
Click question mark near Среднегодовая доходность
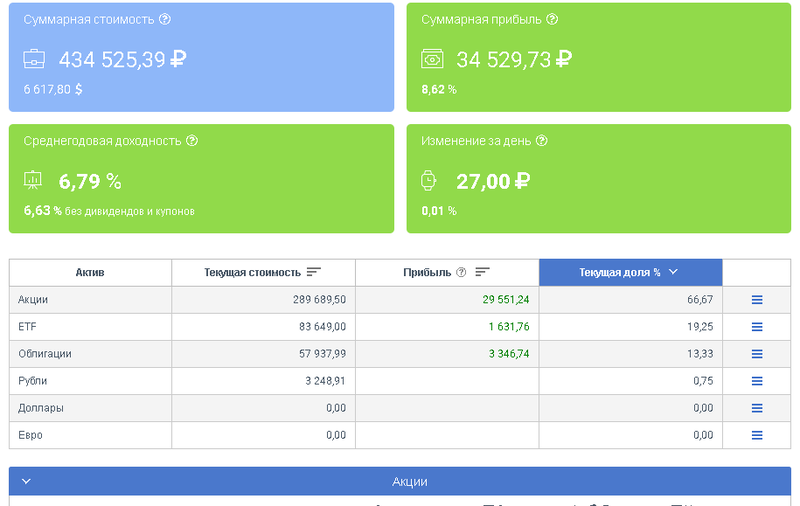tap(192, 141)
